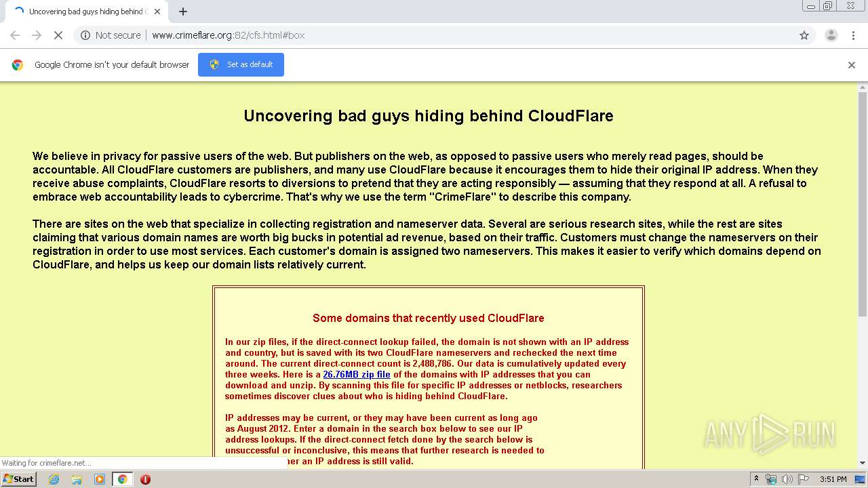This screenshot has height=488, width=868.
Task: Click the page scrollbar up arrow
Action: pyautogui.click(x=863, y=87)
